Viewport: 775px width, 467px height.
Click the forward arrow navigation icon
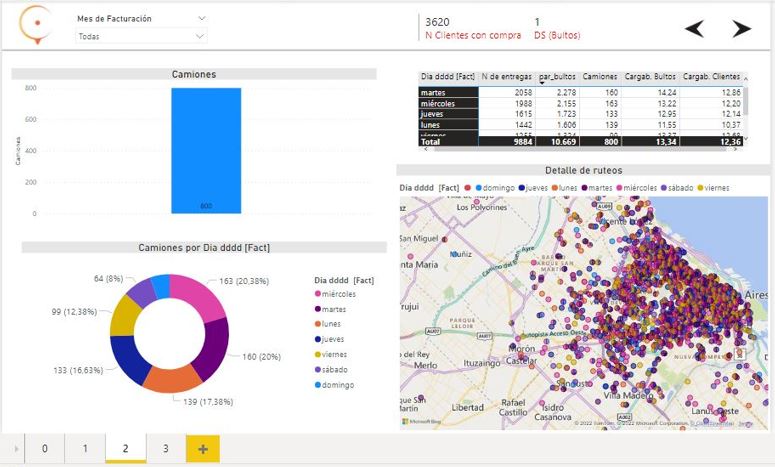point(741,29)
